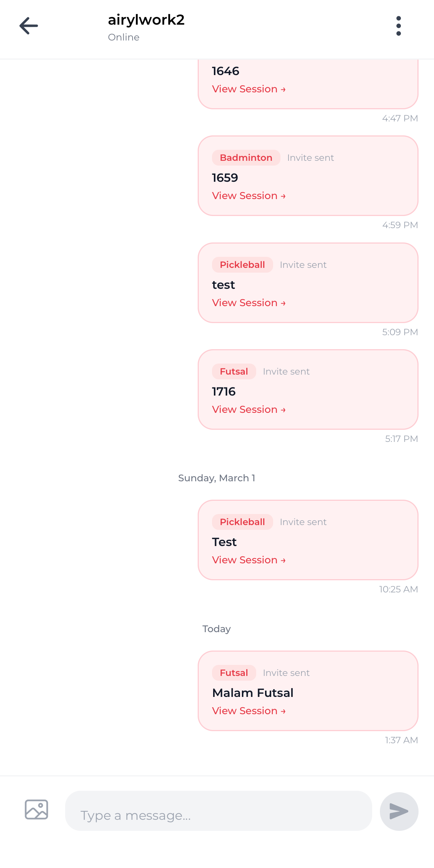434x868 pixels.
Task: Tap the airylwork2 chat header name
Action: coord(146,20)
